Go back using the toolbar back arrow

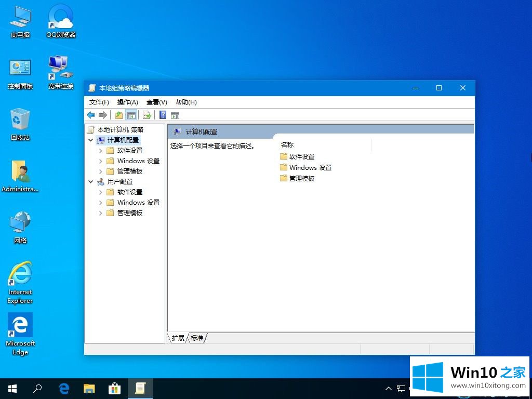click(x=91, y=115)
